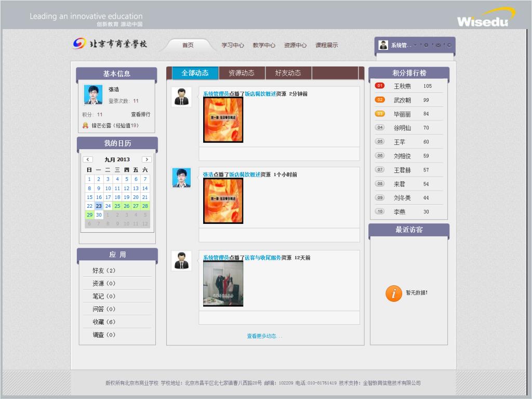Click the 张浩 name link in second post
This screenshot has width=532, height=399.
click(x=208, y=175)
